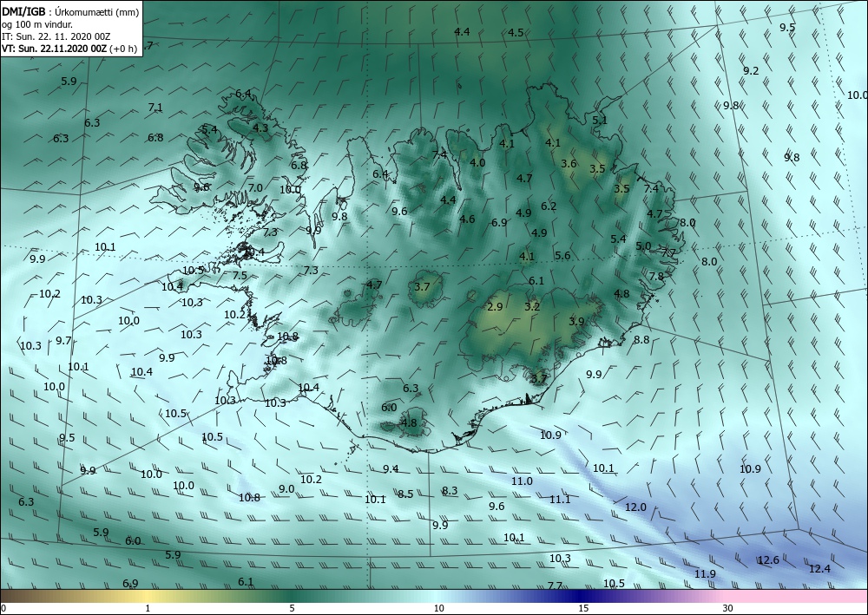Click the 15 tick on the color scale
This screenshot has height=615, width=868.
pos(583,608)
